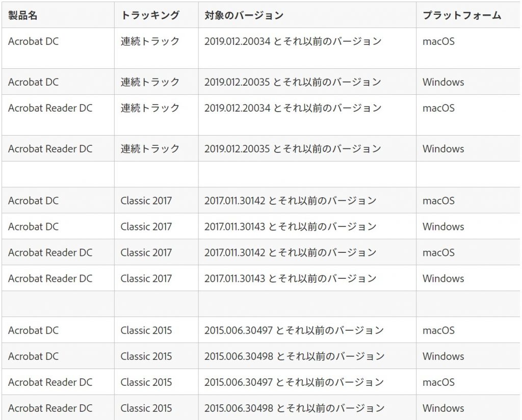Click version 2015.006.30498 in the Acrobat DC row

(239, 356)
